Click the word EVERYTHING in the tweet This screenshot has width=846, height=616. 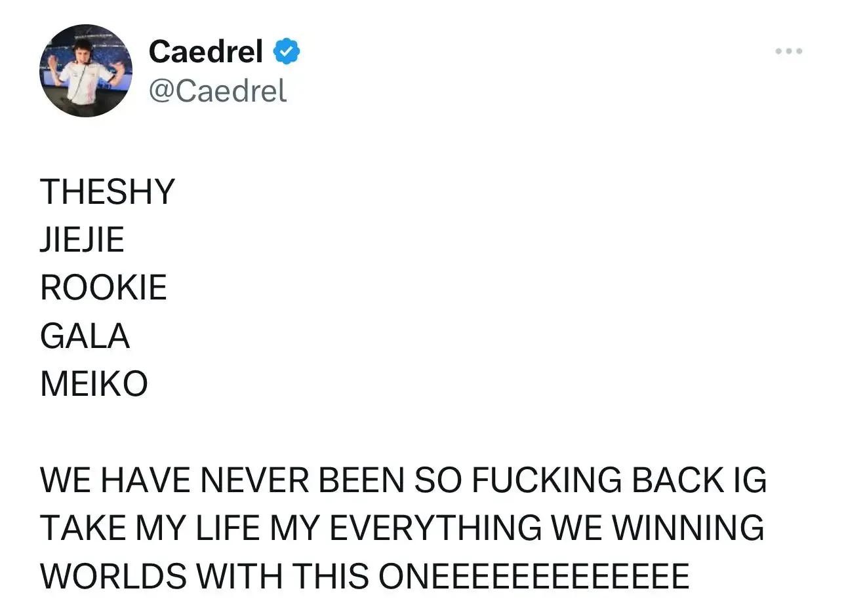point(435,528)
